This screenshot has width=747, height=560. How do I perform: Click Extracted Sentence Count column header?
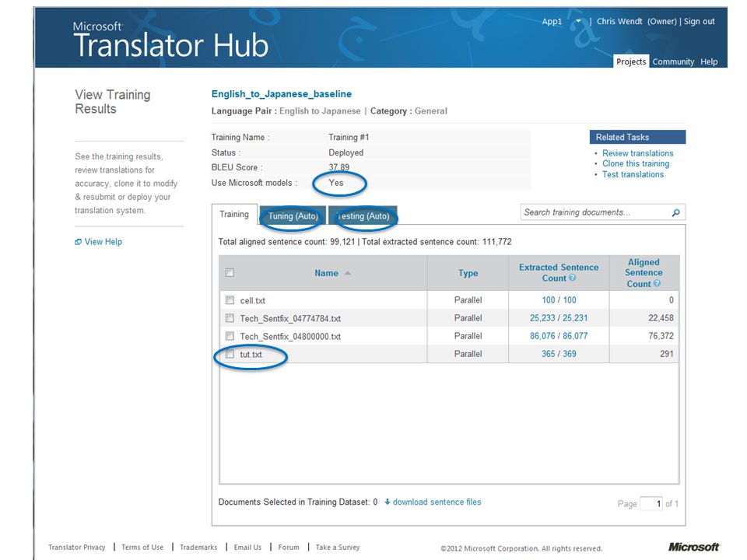coord(559,273)
